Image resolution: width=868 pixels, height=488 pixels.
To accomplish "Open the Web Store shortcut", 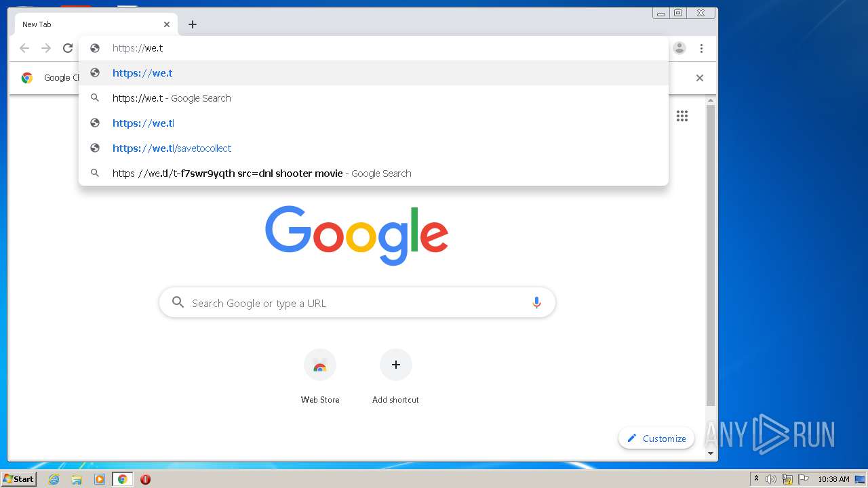I will point(320,377).
